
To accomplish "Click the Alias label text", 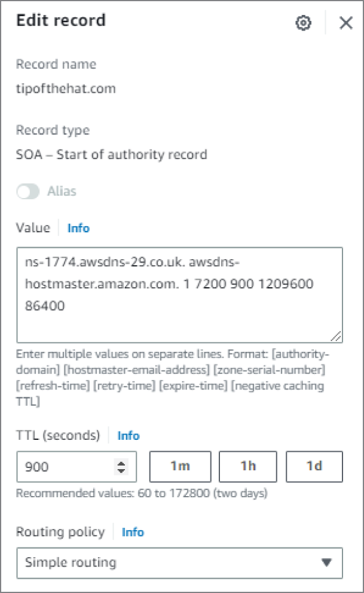I will (62, 191).
